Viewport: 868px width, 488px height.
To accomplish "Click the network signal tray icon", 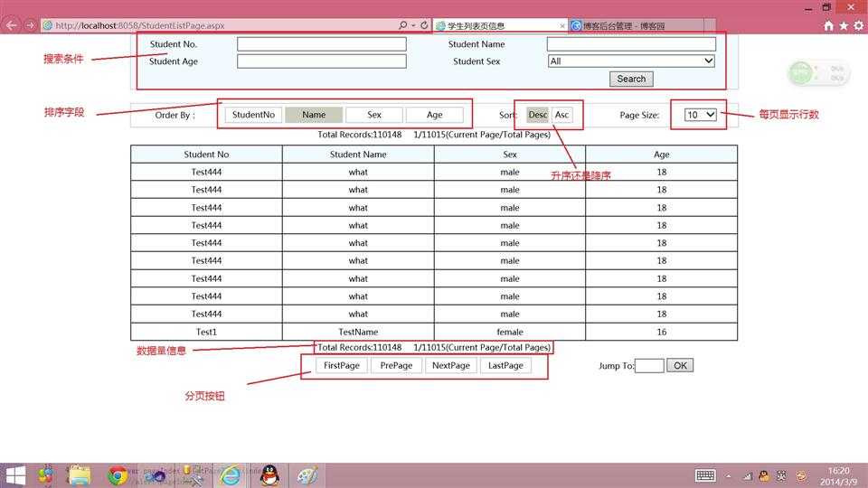I will pyautogui.click(x=748, y=476).
